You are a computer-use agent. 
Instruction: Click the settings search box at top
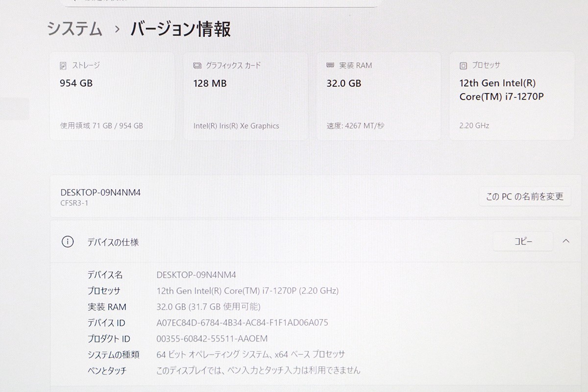pyautogui.click(x=220, y=3)
